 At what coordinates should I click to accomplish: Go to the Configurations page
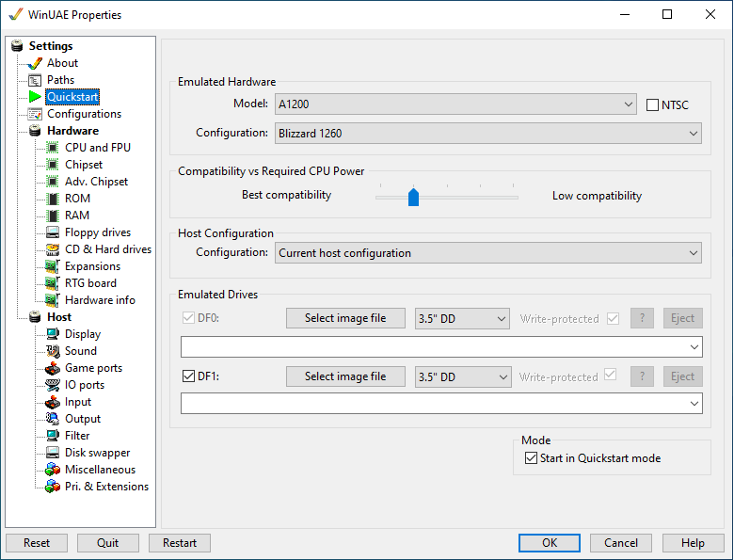coord(85,114)
